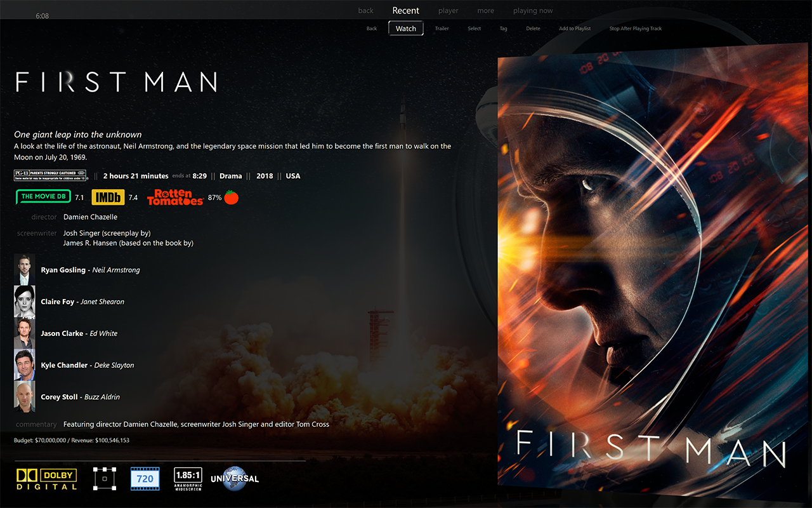
Task: Click the Dolby Digital audio icon
Action: (x=46, y=479)
